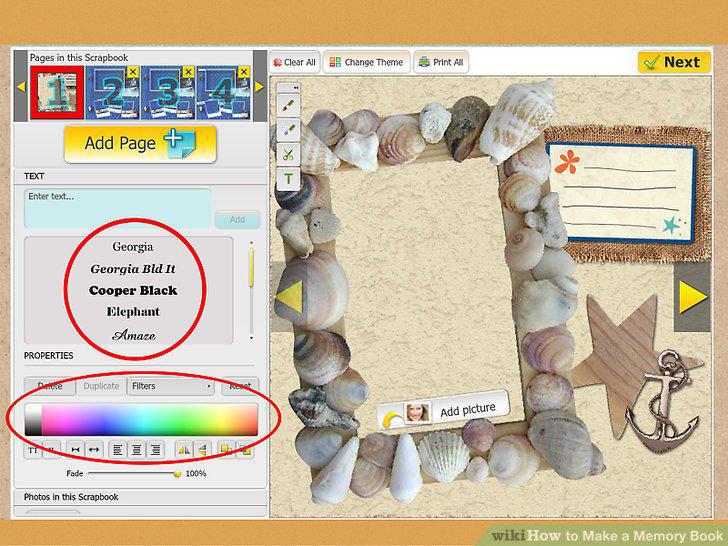Choose the Elephant font
728x546 pixels.
[133, 312]
